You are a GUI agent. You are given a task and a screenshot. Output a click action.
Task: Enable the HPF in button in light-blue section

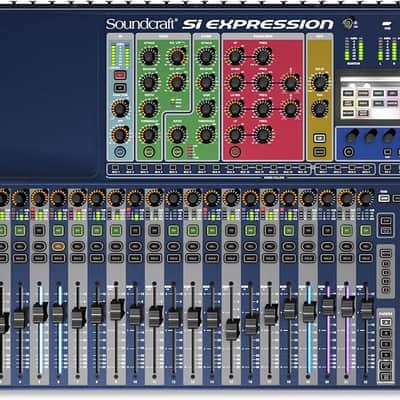[x=120, y=152]
